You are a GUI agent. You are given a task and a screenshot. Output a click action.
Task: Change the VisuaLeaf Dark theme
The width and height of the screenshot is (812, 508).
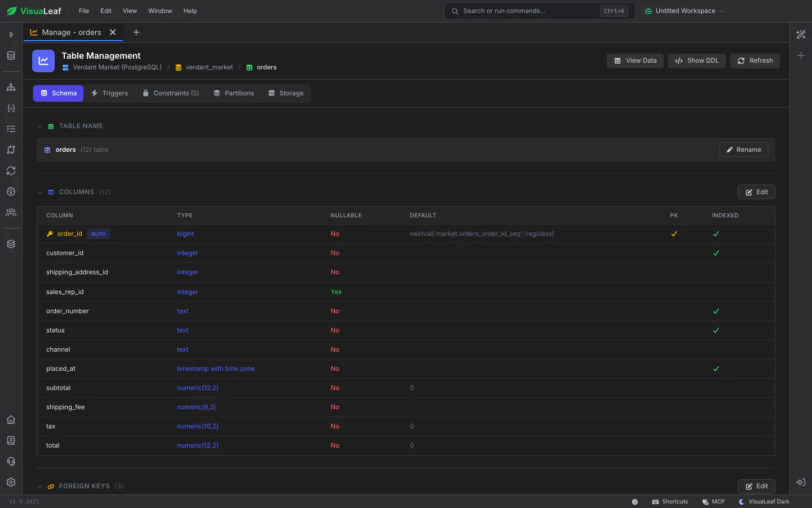[x=764, y=502]
